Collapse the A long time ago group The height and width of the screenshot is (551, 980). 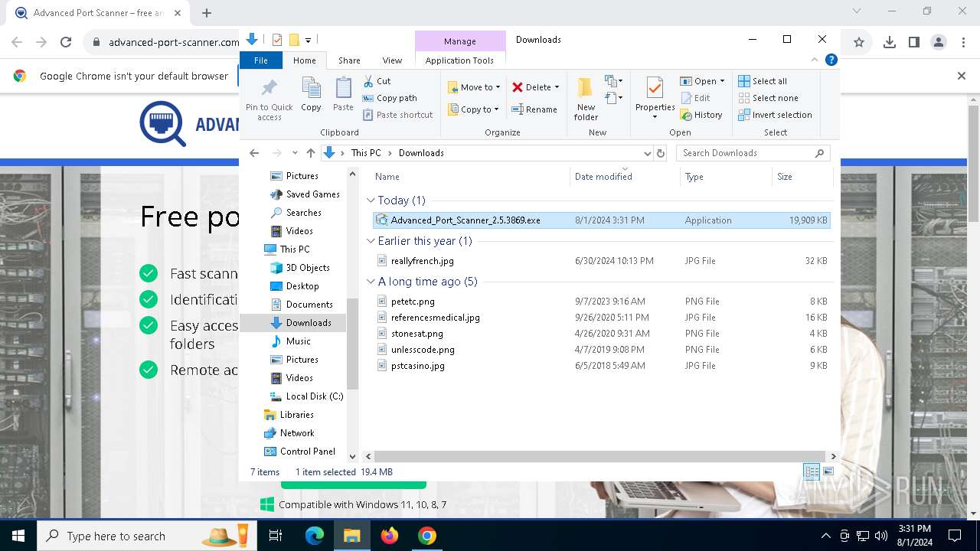point(371,282)
